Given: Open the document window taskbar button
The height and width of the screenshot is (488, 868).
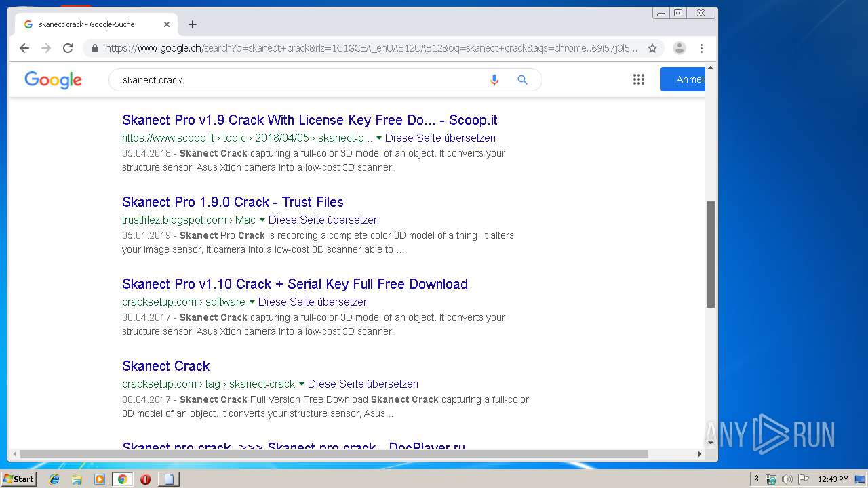Looking at the screenshot, I should pos(169,479).
